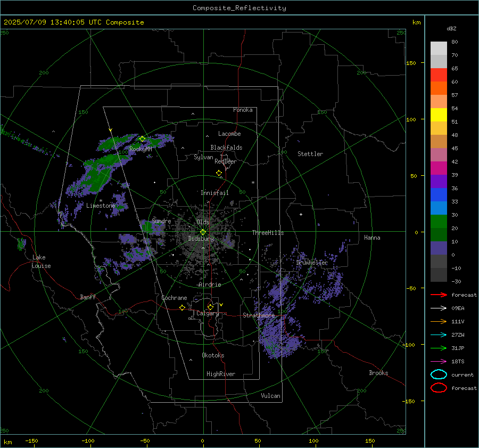Click the 0 dBZ purple color swatch
The image size is (479, 448).
[439, 248]
